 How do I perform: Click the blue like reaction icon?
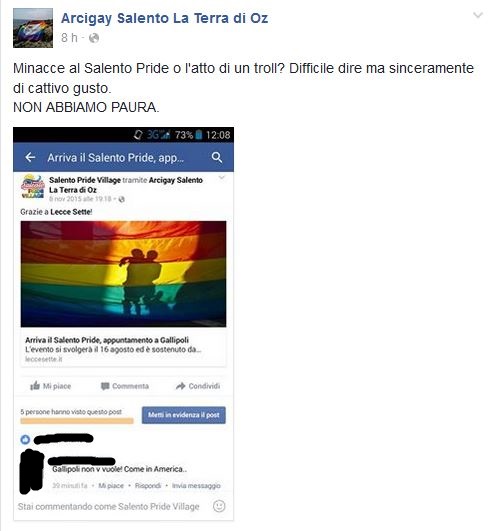(x=25, y=440)
